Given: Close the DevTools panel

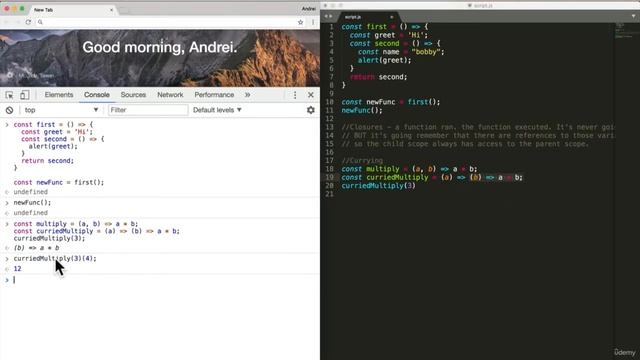Looking at the screenshot, I should pos(311,95).
